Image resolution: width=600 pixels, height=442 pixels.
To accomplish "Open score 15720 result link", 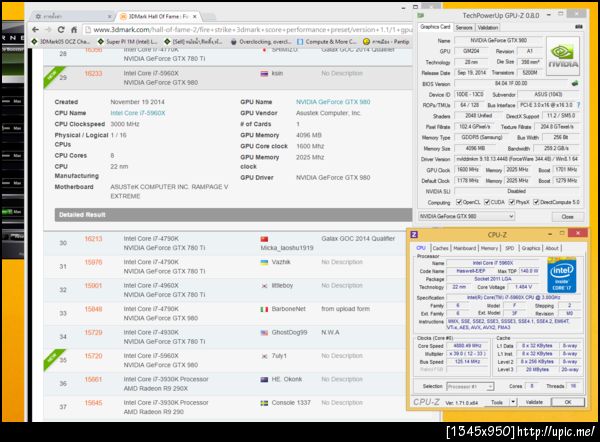I will (x=93, y=356).
